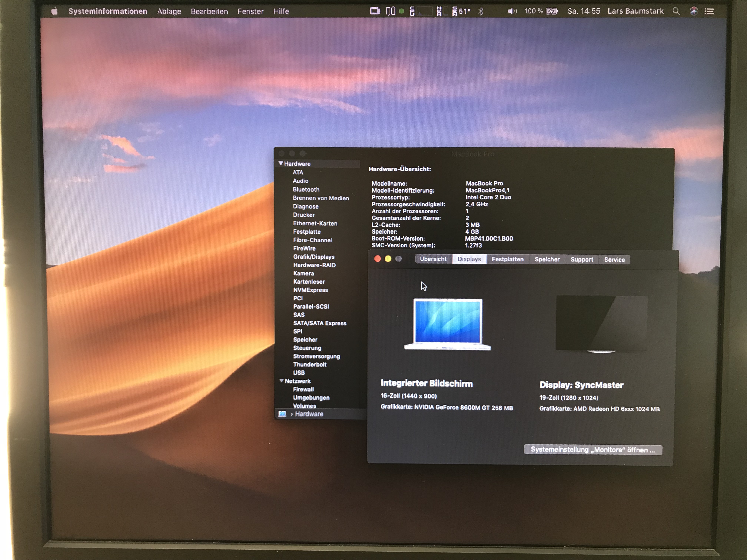Select Parallel-SCSI in the sidebar

click(311, 306)
